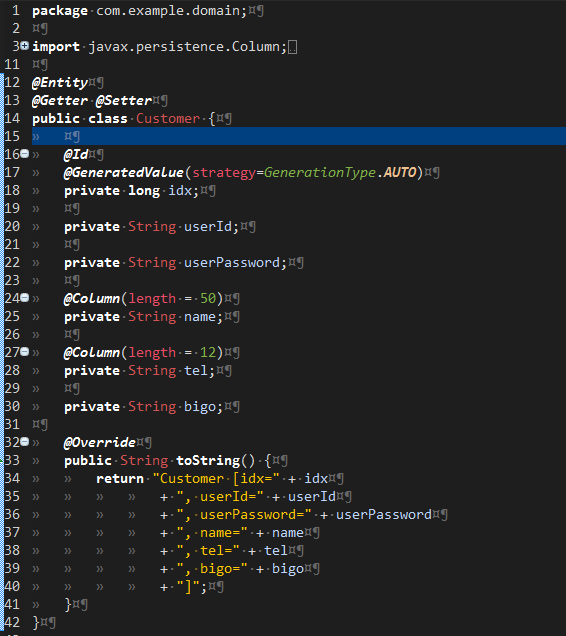The width and height of the screenshot is (566, 636).
Task: Click the "Customer [idx=" string literal
Action: pos(216,478)
